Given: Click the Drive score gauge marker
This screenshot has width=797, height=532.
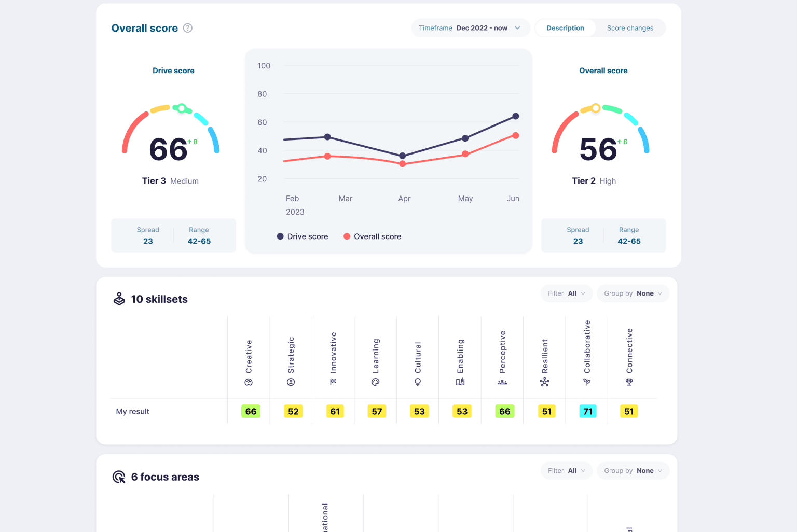Looking at the screenshot, I should [182, 108].
